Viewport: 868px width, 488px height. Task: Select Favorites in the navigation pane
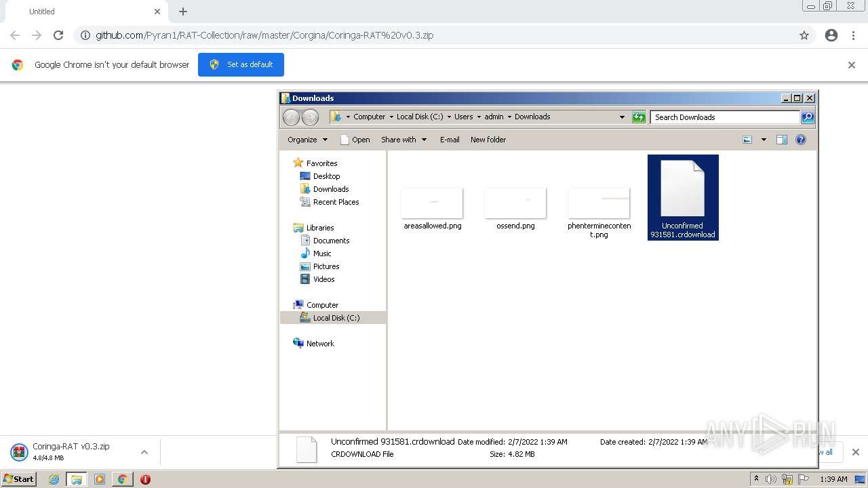315,163
